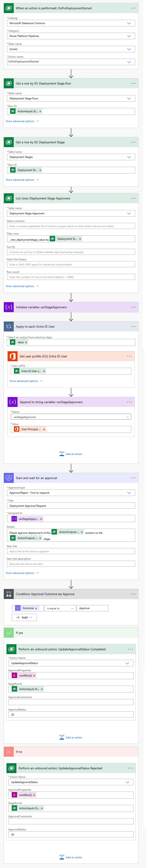The image size is (152, 868).
Task: Open Action name dropdown showing OnPreDeploymentStarted
Action: click(71, 62)
